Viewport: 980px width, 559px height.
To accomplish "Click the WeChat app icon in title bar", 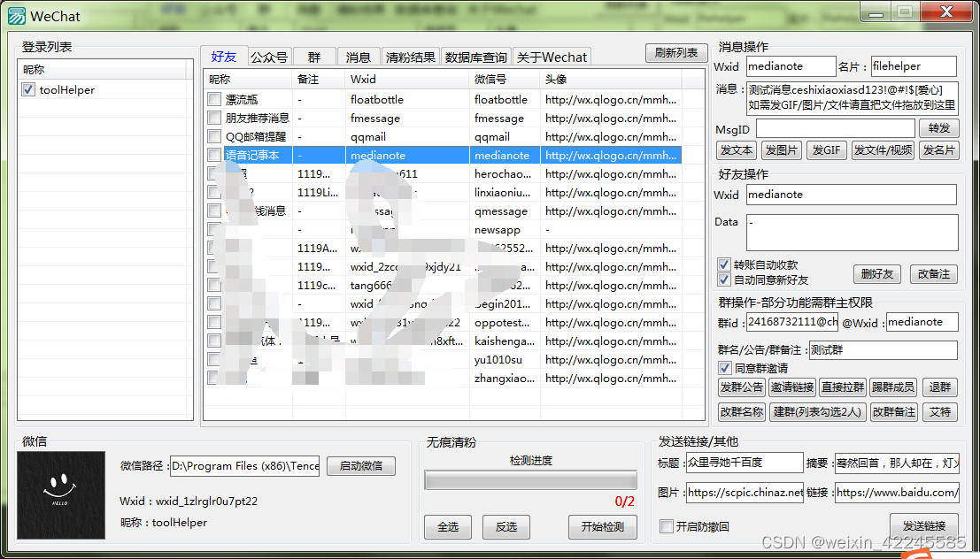I will (x=16, y=16).
